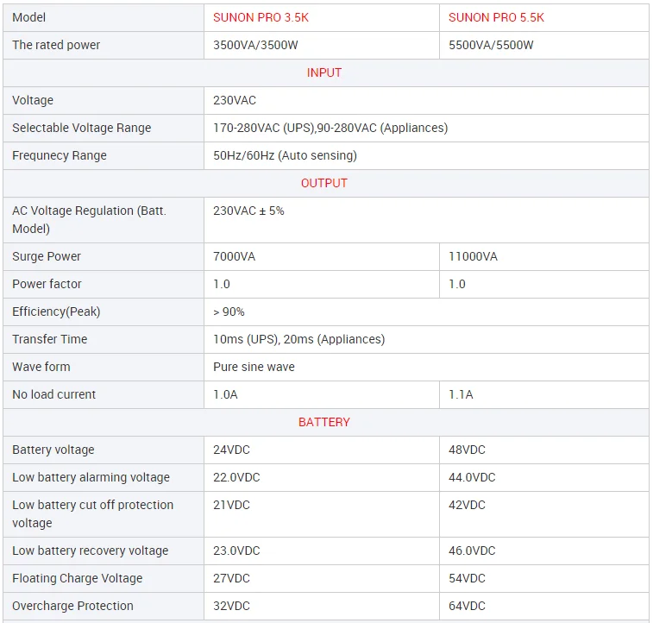This screenshot has width=672, height=623.
Task: Click the '23.0VDC' recovery value
Action: [236, 551]
